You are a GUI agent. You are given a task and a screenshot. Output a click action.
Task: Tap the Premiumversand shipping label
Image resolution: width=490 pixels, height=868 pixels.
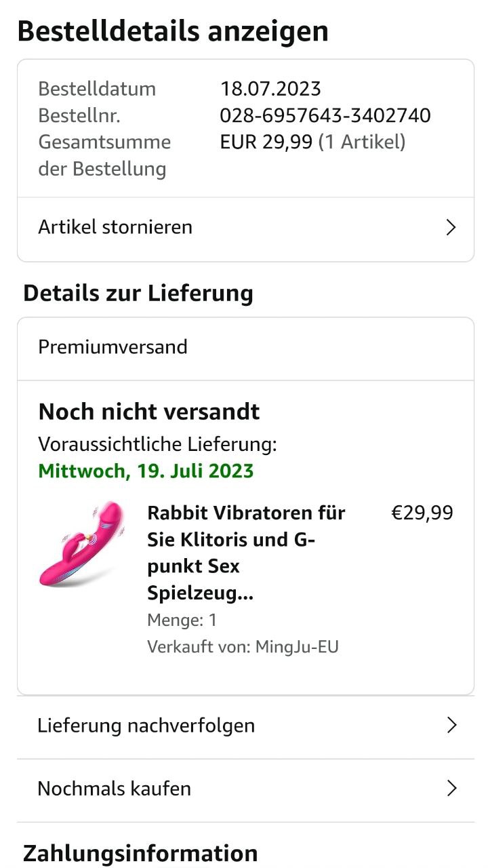tap(113, 347)
